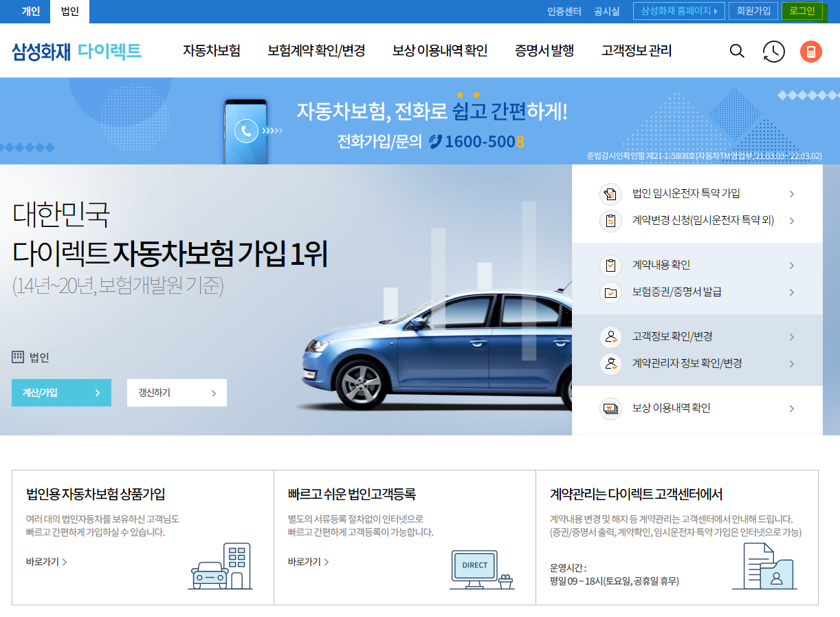Click the document folder illustration icon
840x617 pixels.
tap(764, 566)
